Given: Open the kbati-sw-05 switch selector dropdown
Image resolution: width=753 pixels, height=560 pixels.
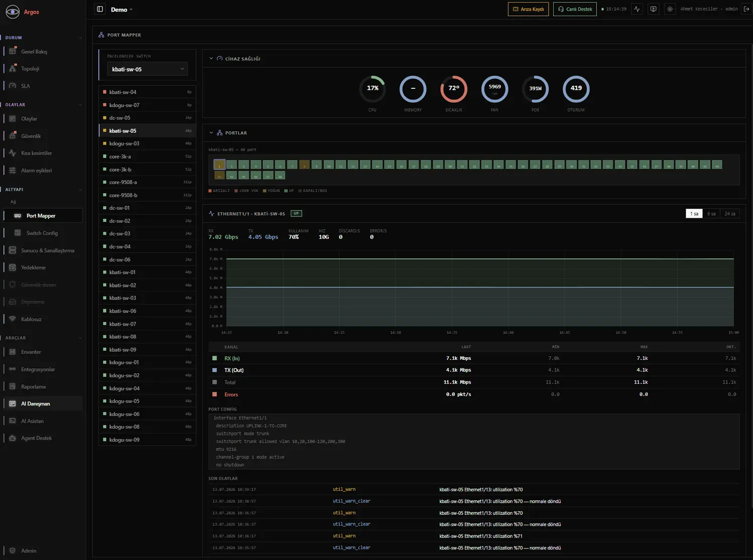Looking at the screenshot, I should [x=147, y=69].
